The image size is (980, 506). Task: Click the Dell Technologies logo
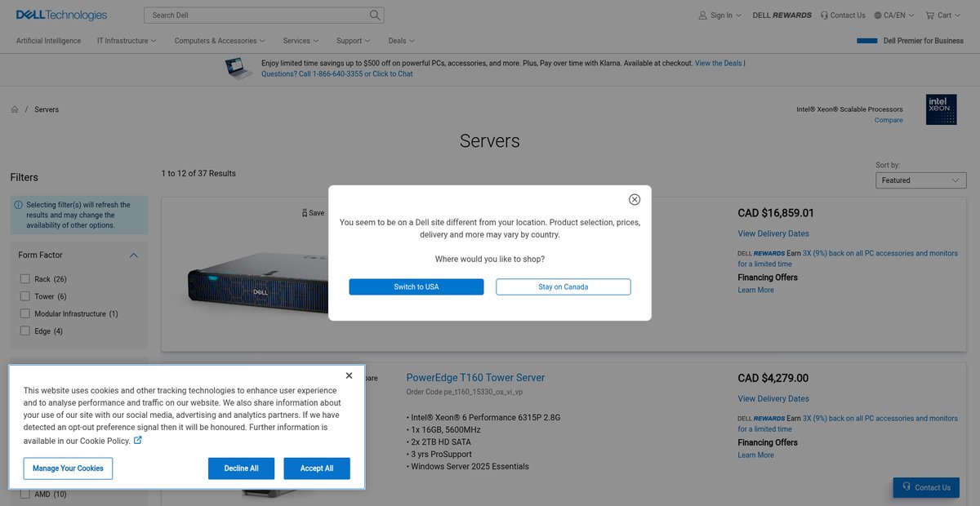pyautogui.click(x=61, y=15)
